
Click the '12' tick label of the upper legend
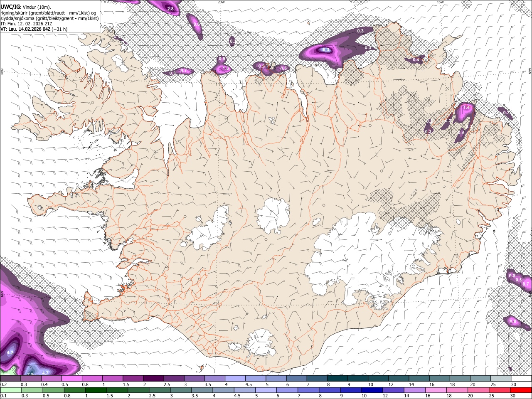tap(391, 384)
